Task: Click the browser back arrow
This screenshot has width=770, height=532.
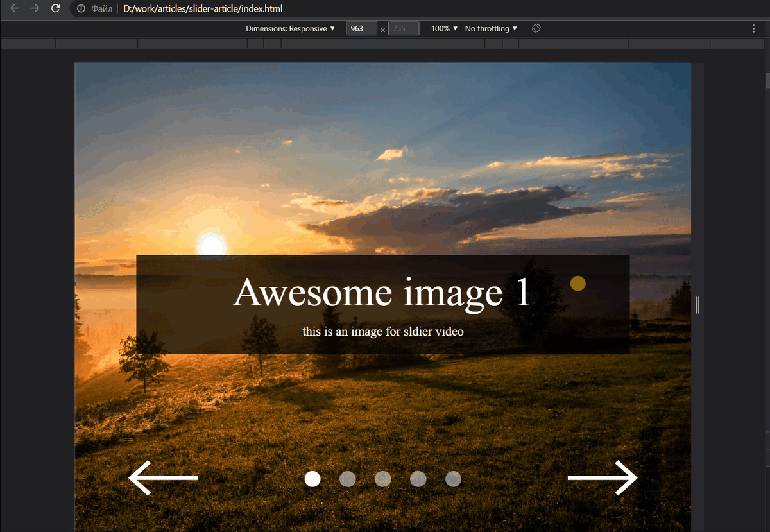Action: (x=15, y=9)
